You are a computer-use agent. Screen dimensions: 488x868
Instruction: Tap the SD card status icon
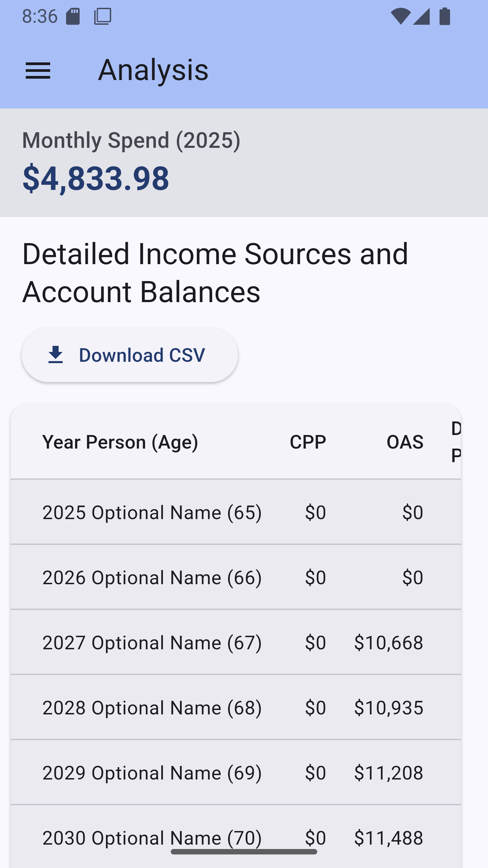tap(73, 16)
